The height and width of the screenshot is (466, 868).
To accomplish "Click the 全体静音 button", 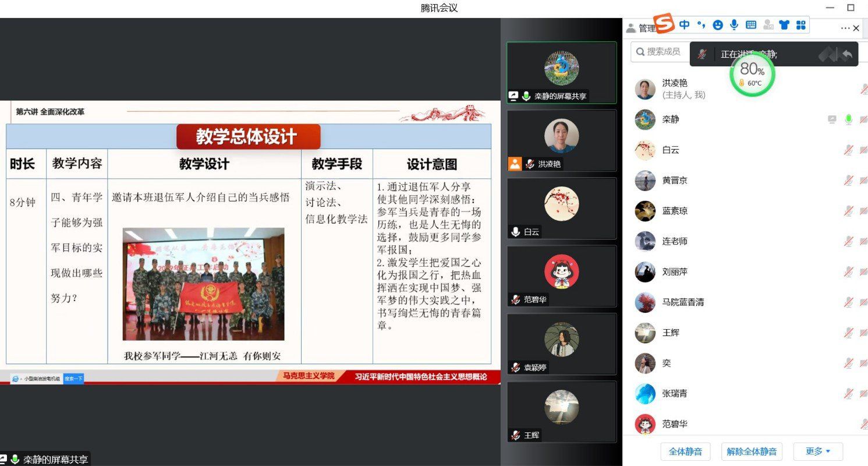I will point(685,451).
